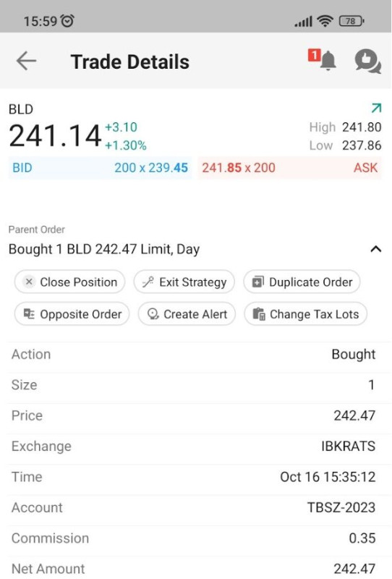Click the X icon on Close Position
The height and width of the screenshot is (579, 392).
29,282
